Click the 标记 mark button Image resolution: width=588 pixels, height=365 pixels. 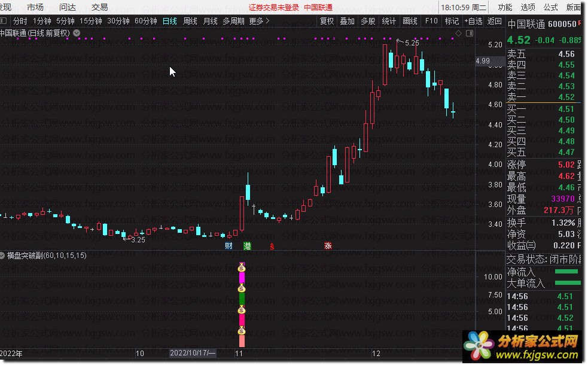[x=452, y=21]
